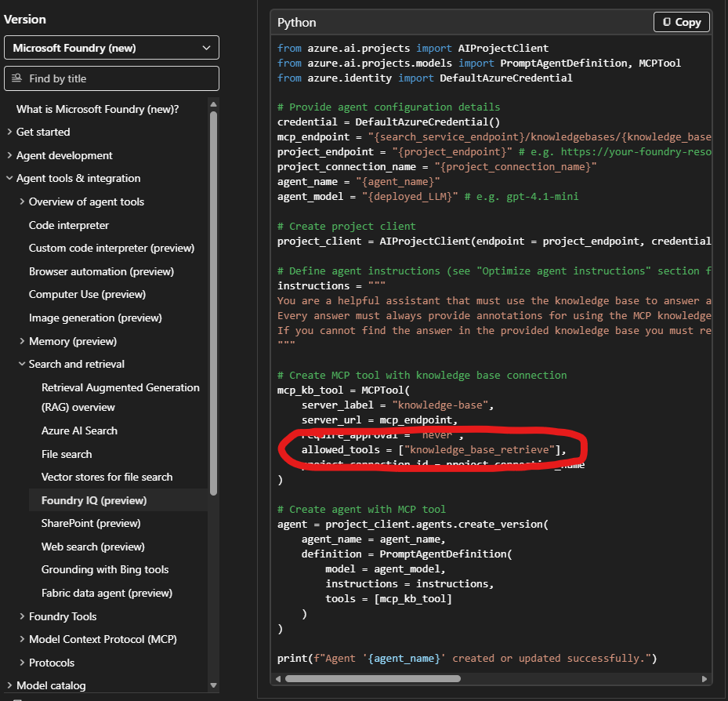Open Browser automation (preview) article
Image resolution: width=728 pixels, height=701 pixels.
click(101, 271)
